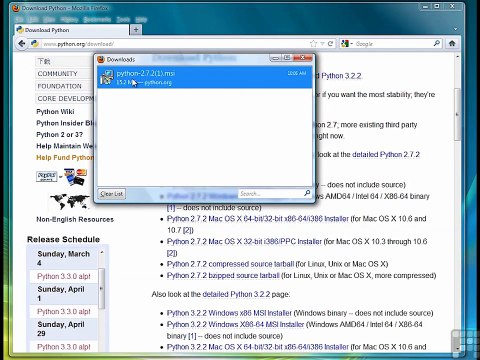Click the Firefox icon in Downloads title bar
The width and height of the screenshot is (480, 360).
point(101,59)
